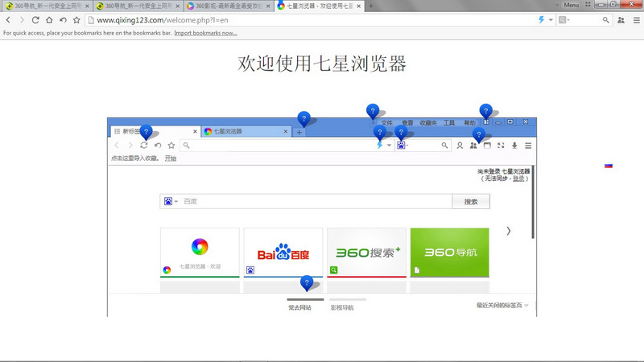Click the page icon beside www.qixing123.com
Image resolution: width=644 pixels, height=362 pixels.
point(91,19)
